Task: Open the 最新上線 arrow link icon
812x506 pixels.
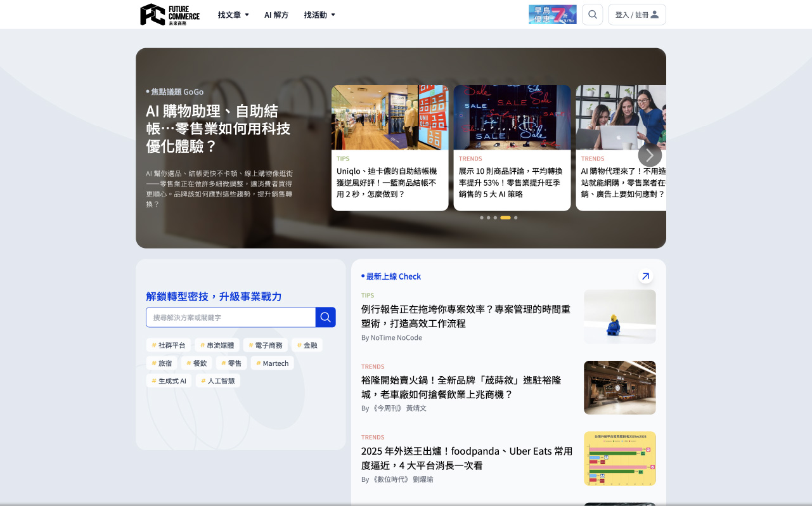Action: tap(645, 276)
